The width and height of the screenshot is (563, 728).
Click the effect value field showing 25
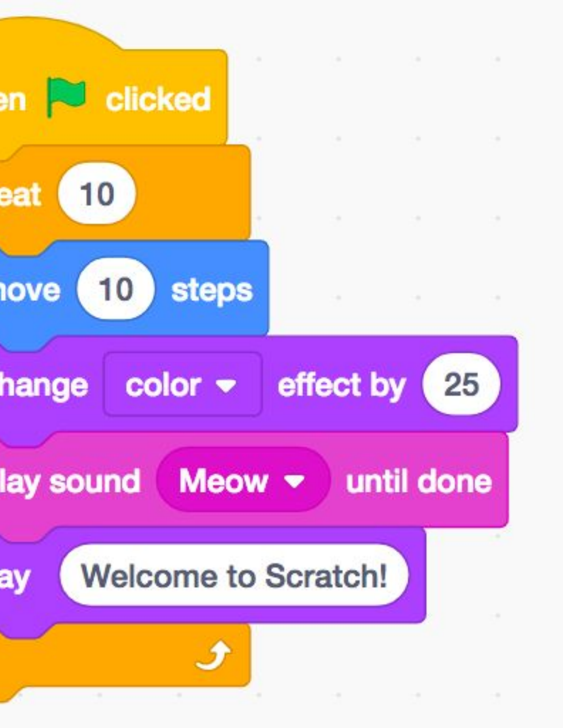(461, 385)
